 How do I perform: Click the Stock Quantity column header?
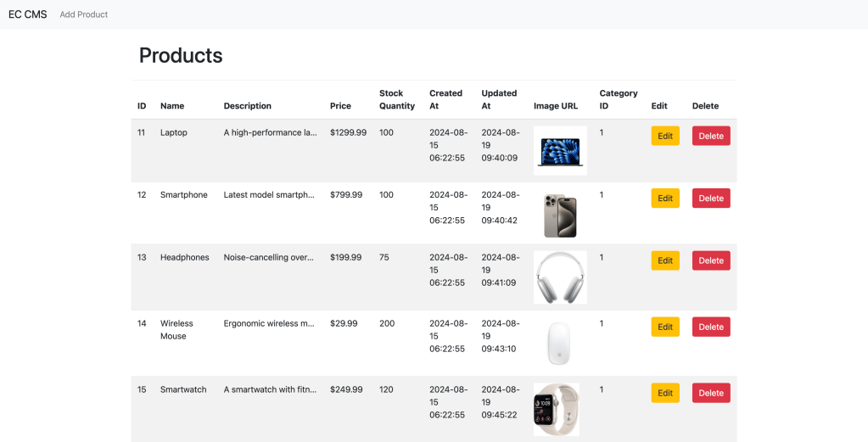(x=397, y=100)
